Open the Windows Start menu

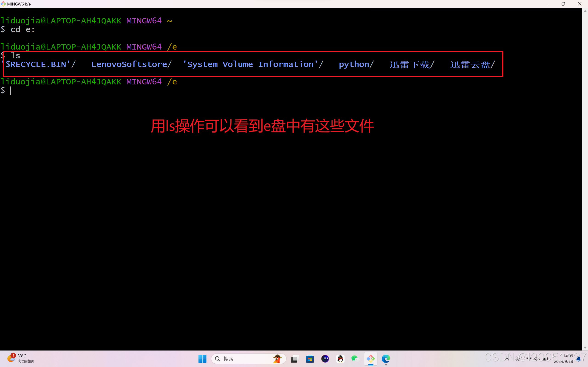tap(202, 359)
